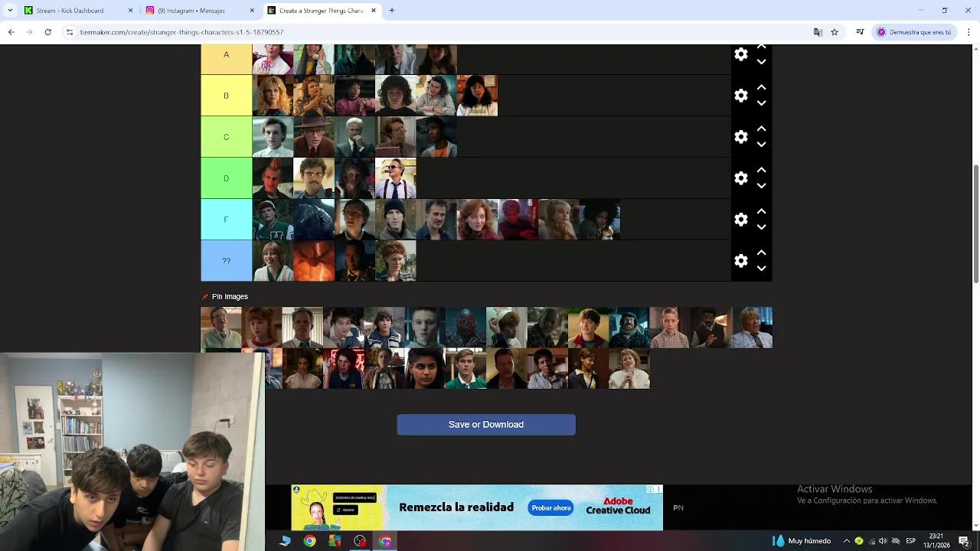The height and width of the screenshot is (551, 980).
Task: Click Save or Download button
Action: 486,425
